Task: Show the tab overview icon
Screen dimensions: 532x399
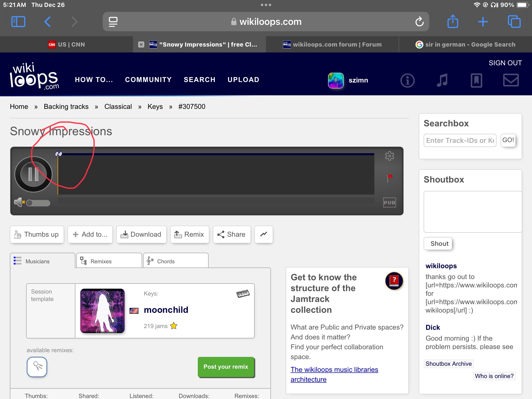Action: tap(514, 22)
